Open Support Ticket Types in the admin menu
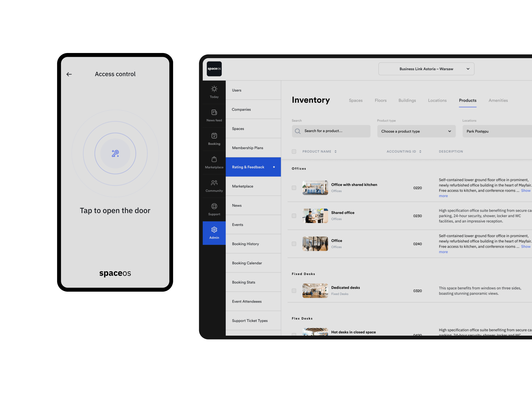The height and width of the screenshot is (394, 532). coord(253,321)
